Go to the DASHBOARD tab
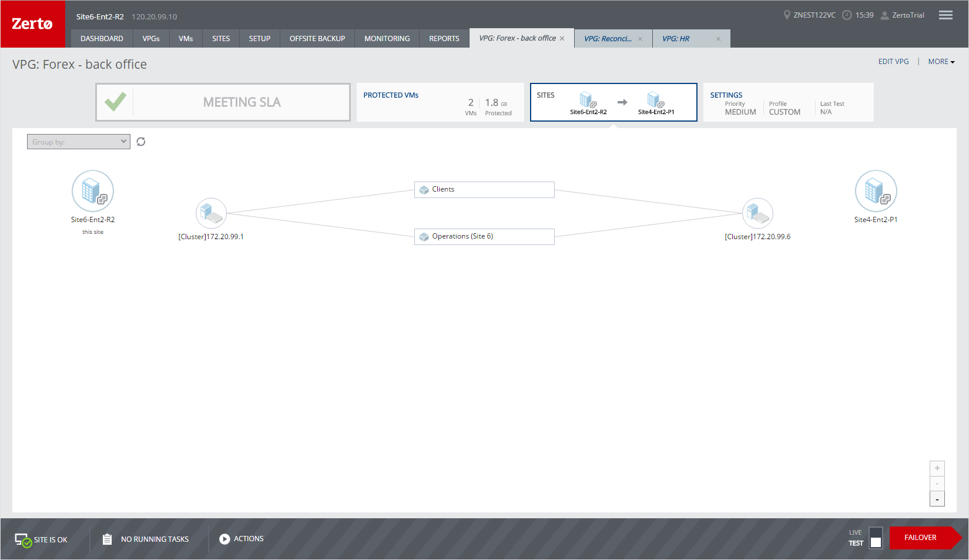This screenshot has width=969, height=560. pos(102,39)
